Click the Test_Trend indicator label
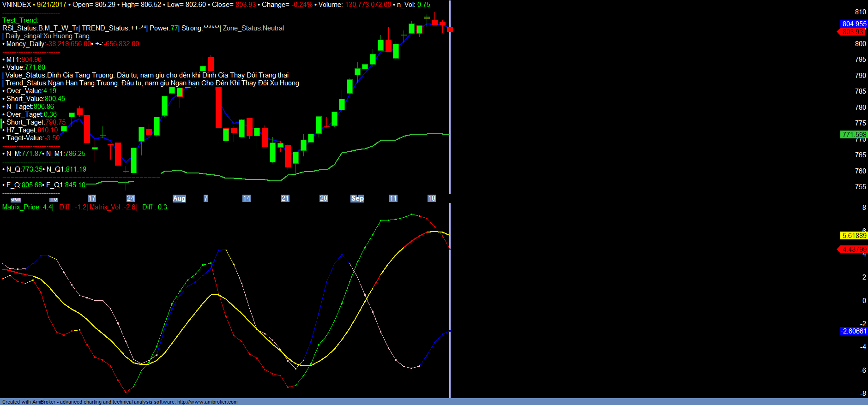Image resolution: width=868 pixels, height=405 pixels. click(20, 20)
